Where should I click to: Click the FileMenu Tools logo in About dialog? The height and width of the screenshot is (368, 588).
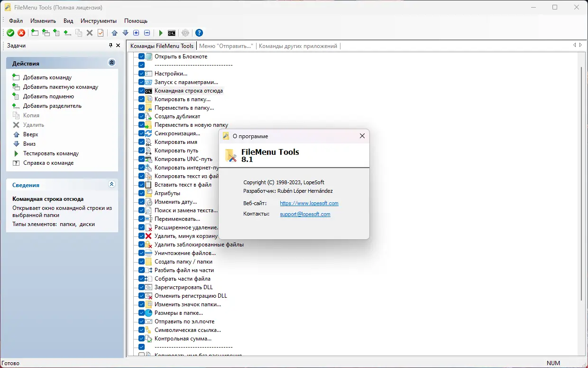[x=231, y=156]
